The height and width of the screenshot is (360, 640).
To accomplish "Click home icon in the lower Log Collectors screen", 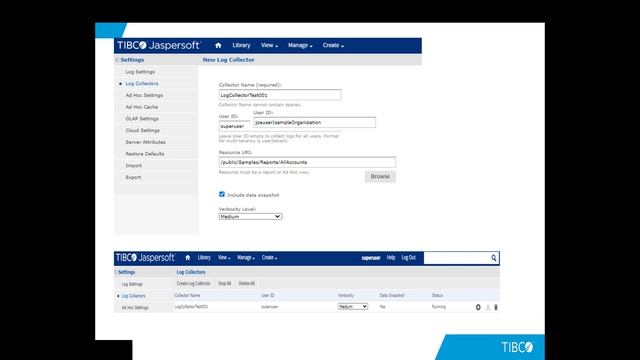I will click(x=188, y=258).
